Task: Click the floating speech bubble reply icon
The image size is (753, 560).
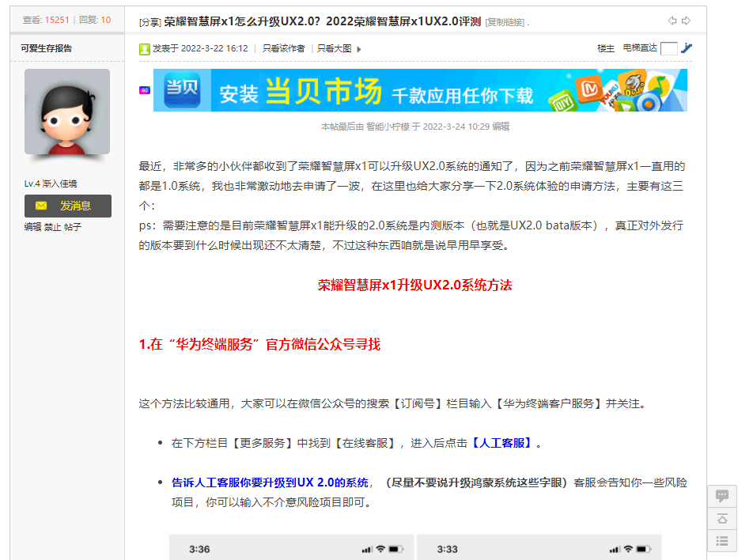Action: click(x=722, y=496)
